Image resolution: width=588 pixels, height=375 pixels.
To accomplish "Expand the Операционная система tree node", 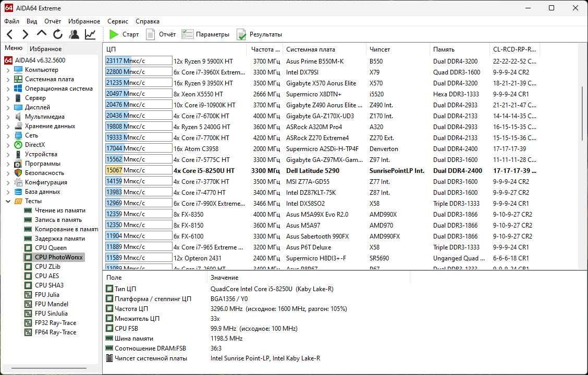I will (8, 89).
